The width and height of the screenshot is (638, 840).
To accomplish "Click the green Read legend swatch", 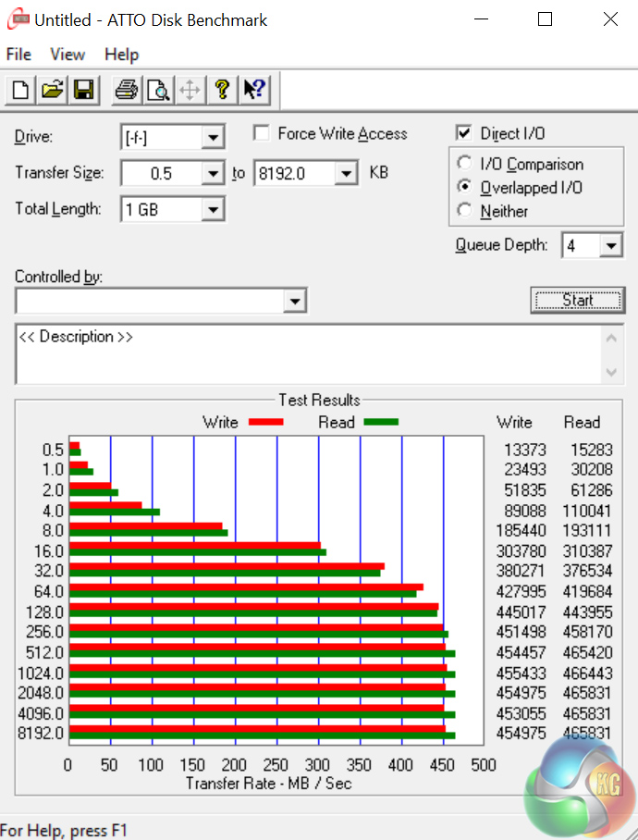I will (x=381, y=422).
